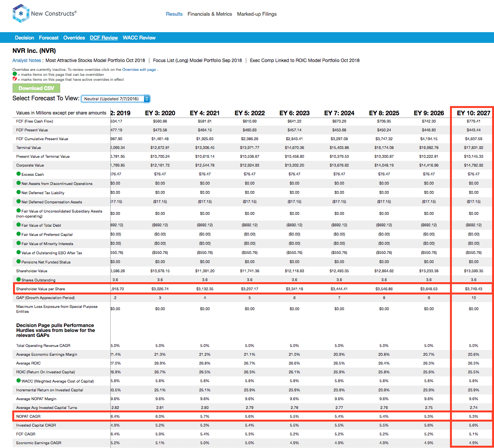Click the EY 10: 2027 column header
This screenshot has width=494, height=448.
tap(474, 113)
